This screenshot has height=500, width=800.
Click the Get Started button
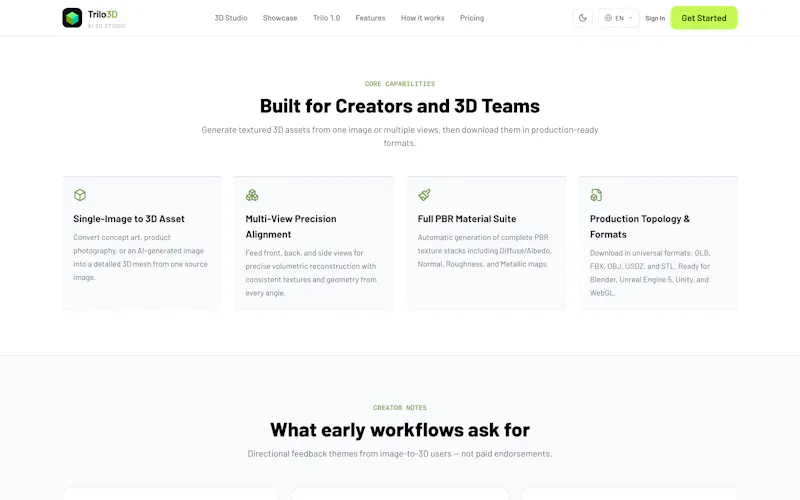pyautogui.click(x=704, y=18)
